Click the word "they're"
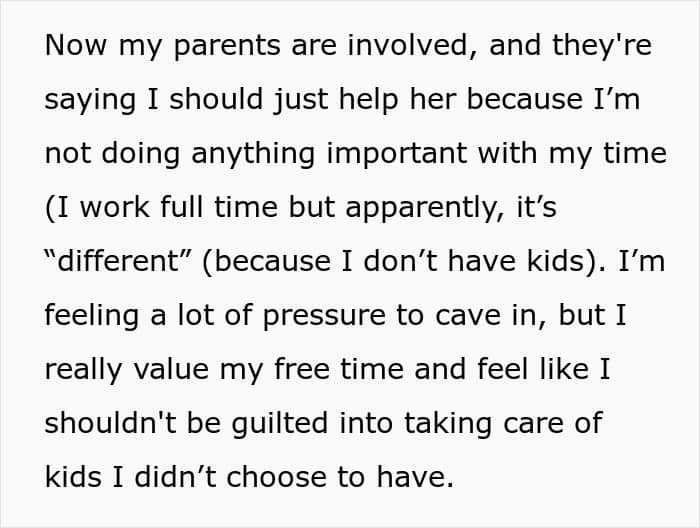Image resolution: width=700 pixels, height=528 pixels. click(x=601, y=46)
